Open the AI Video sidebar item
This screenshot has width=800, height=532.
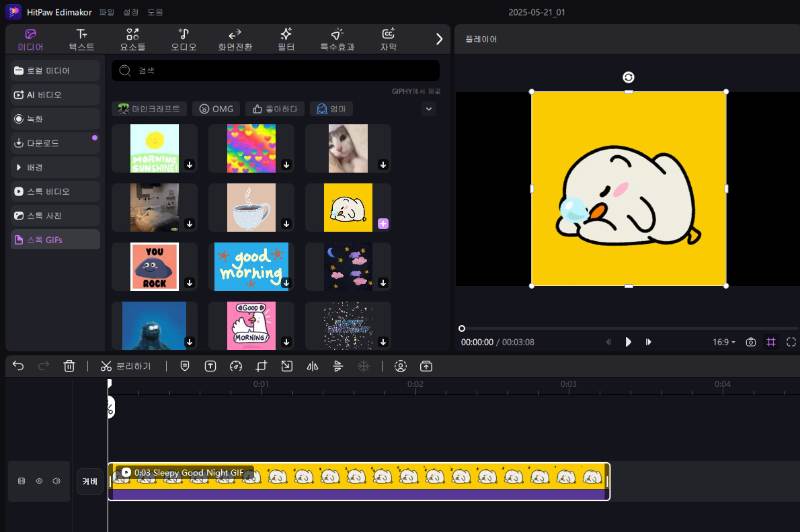[55, 95]
